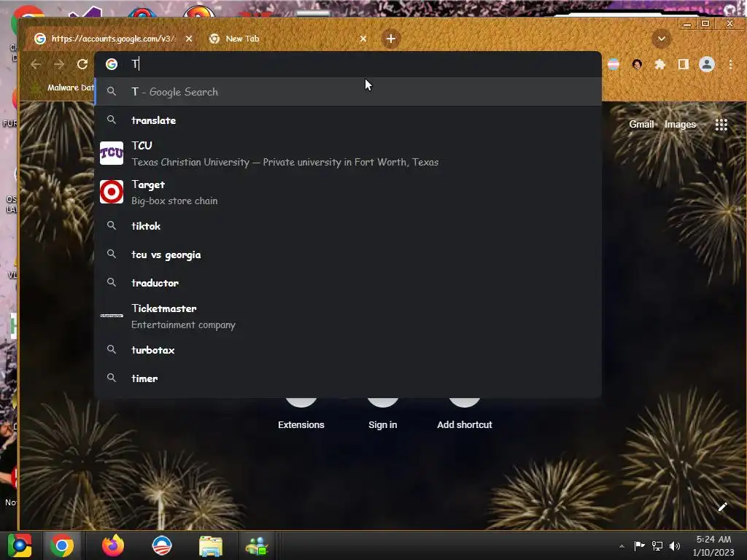Open the Thunderbird-like blue-red taskbar icon
The height and width of the screenshot is (560, 747).
(x=161, y=545)
